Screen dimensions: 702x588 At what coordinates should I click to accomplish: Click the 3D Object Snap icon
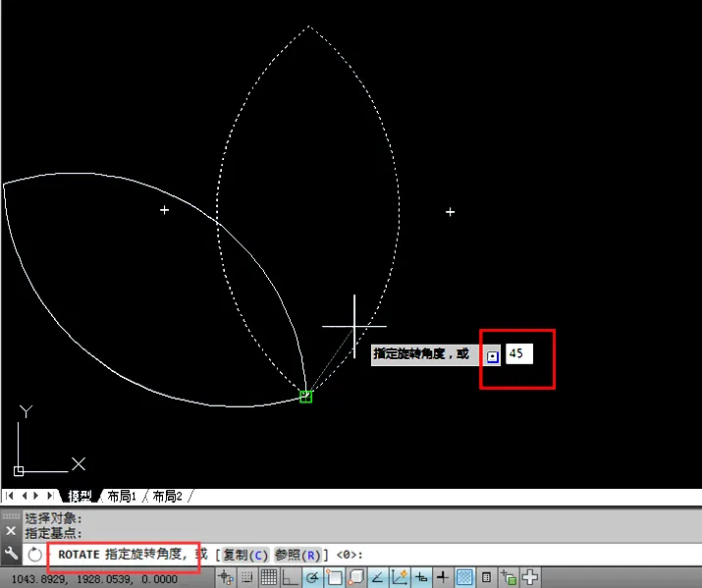click(x=357, y=577)
